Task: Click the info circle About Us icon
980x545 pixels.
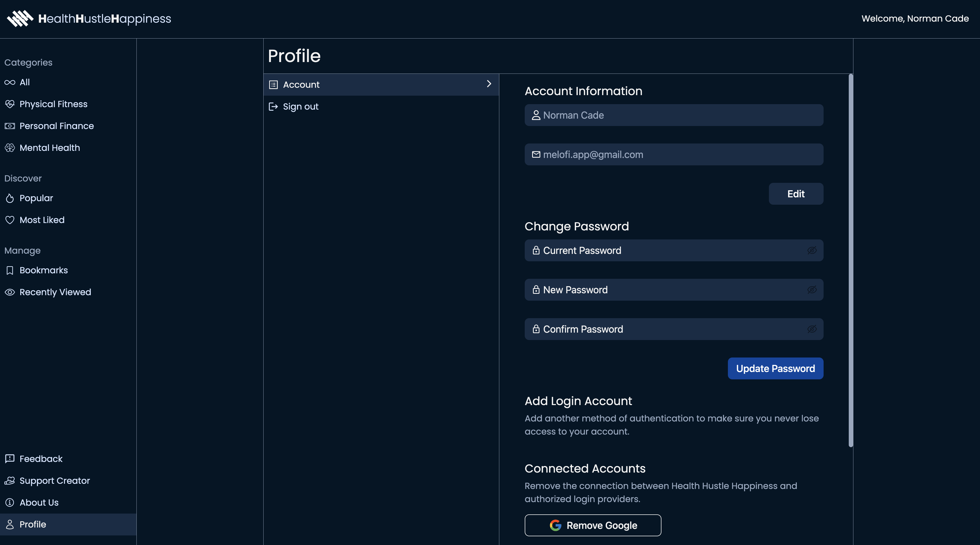Action: 10,502
